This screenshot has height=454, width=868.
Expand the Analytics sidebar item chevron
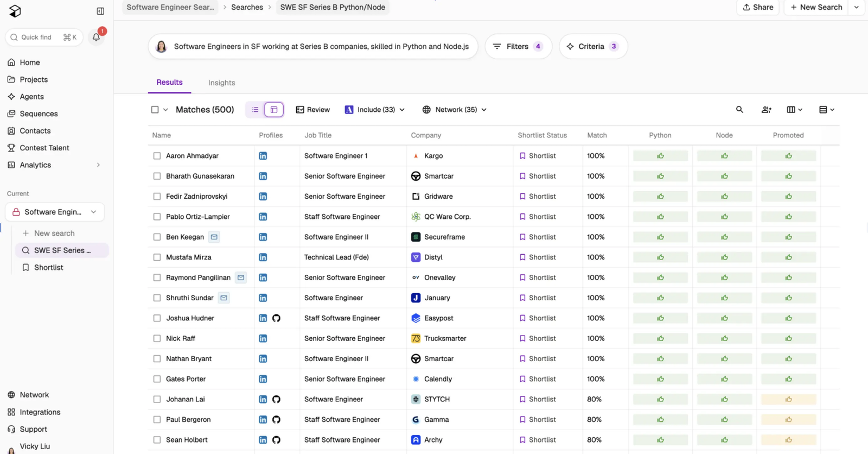(98, 165)
